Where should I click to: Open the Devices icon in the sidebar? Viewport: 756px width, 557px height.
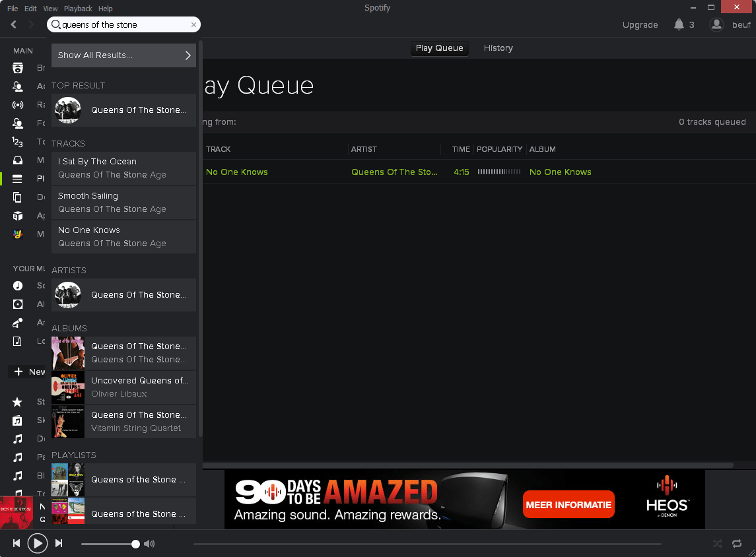tap(17, 197)
